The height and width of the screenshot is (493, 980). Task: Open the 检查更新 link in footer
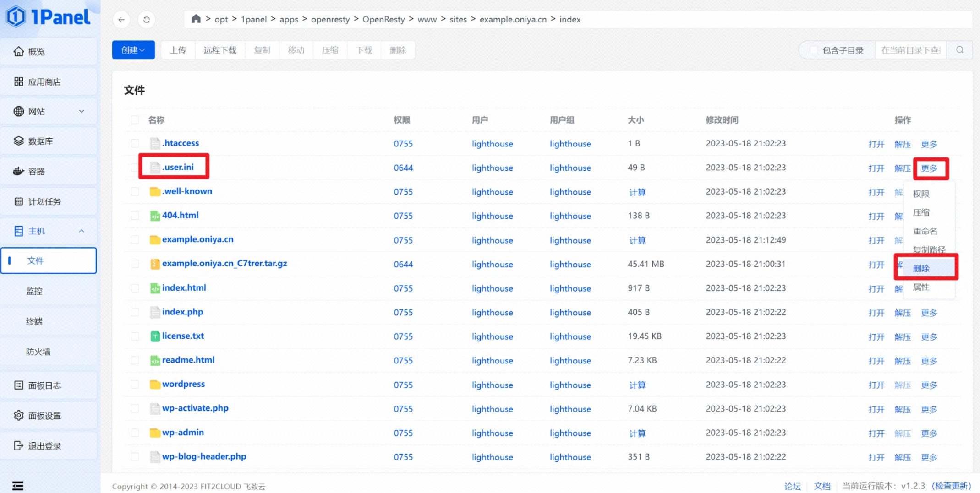[951, 486]
